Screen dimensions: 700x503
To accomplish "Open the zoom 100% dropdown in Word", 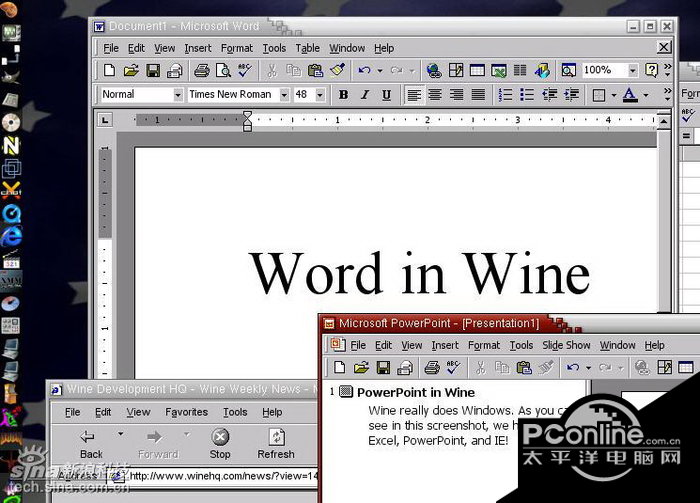I will (632, 70).
